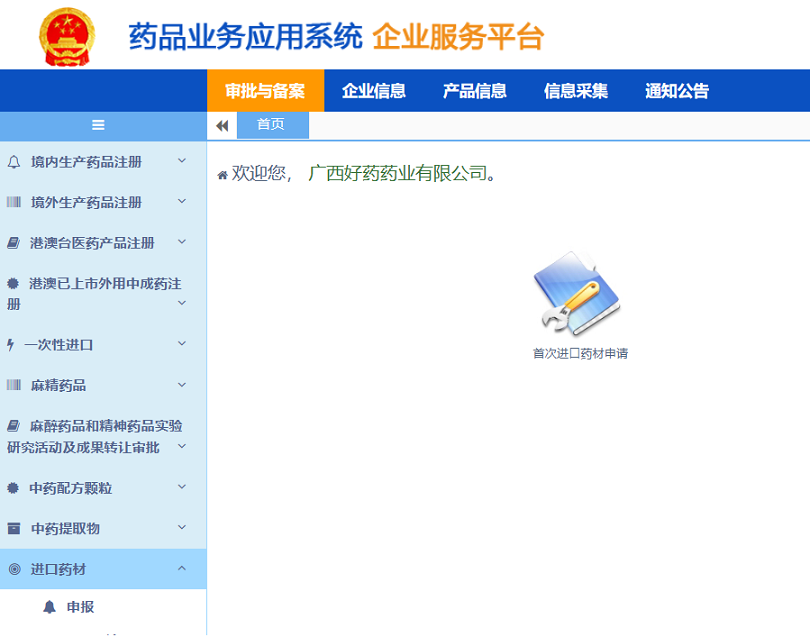810x637 pixels.
Task: Click the gear icon of 中药配方颗粒
Action: point(13,488)
